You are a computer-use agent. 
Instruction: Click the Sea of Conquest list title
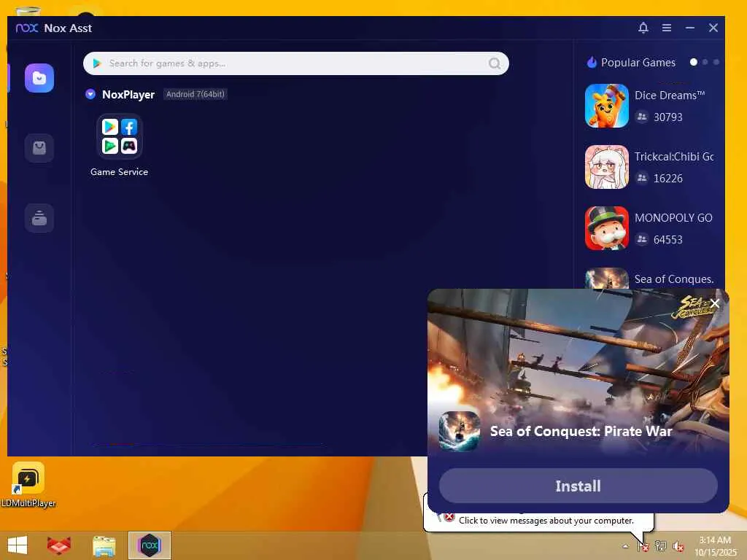pyautogui.click(x=674, y=279)
